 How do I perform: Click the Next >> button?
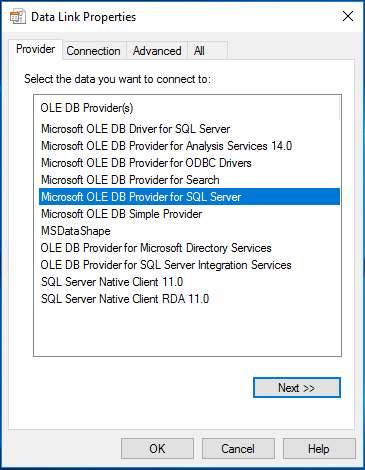(297, 388)
